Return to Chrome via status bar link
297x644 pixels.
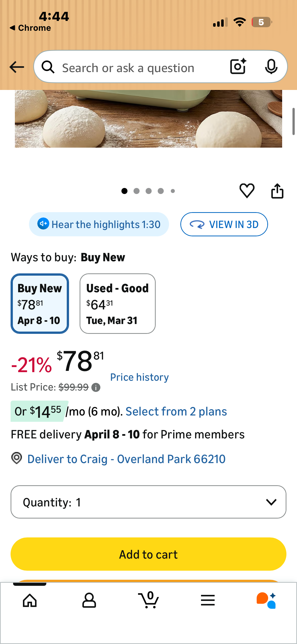30,28
